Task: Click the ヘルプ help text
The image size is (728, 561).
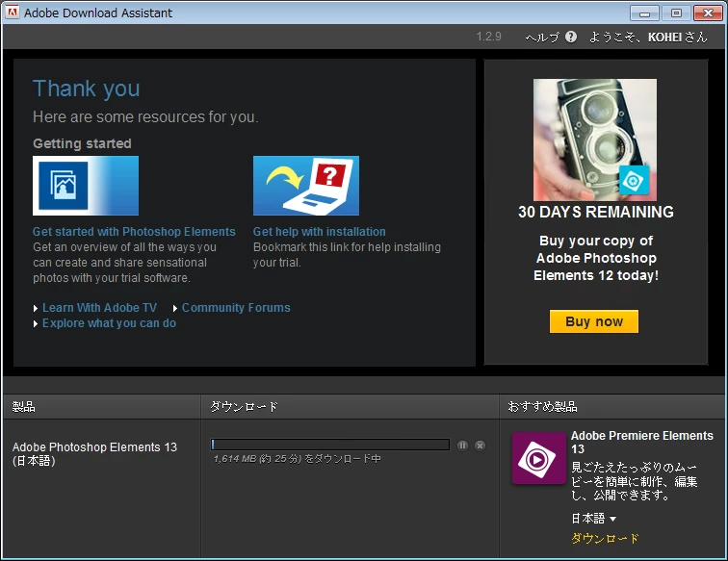Action: pyautogui.click(x=542, y=38)
